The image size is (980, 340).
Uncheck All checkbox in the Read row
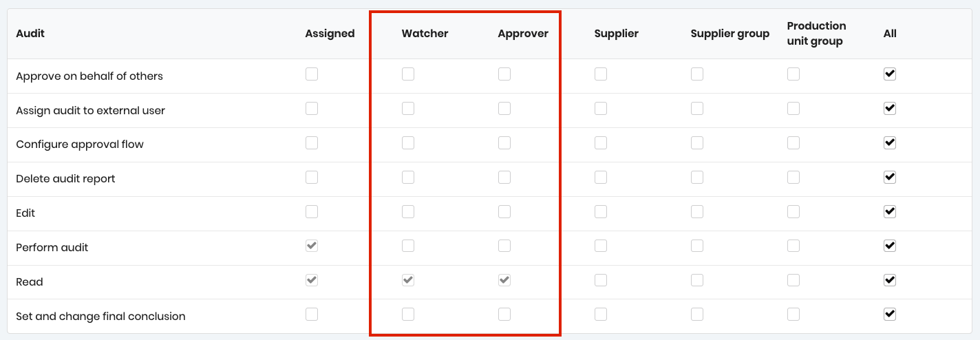(x=890, y=280)
